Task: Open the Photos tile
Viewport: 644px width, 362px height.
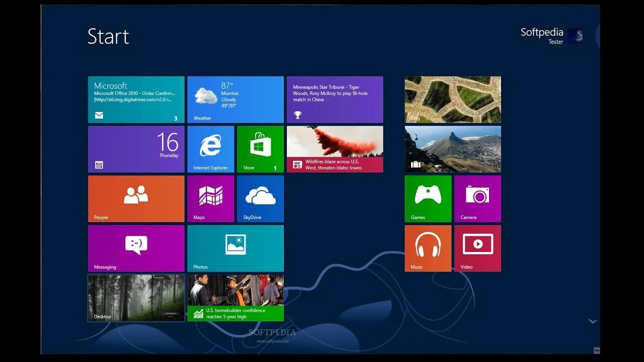Action: point(235,248)
